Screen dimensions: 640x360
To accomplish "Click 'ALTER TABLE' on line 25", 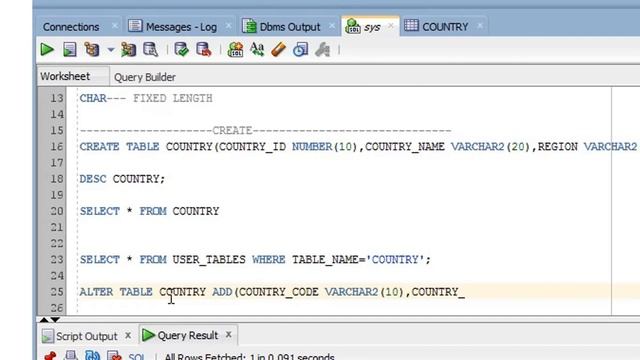I will (x=116, y=292).
